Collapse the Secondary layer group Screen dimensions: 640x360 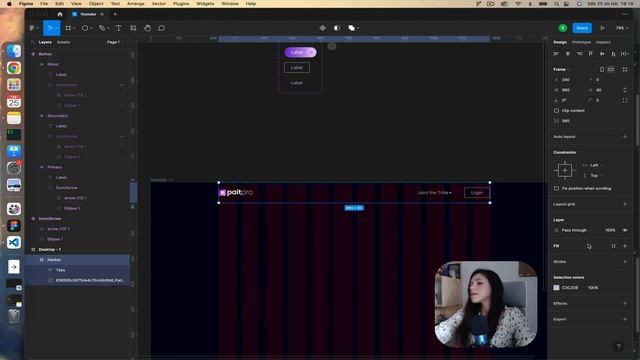(42, 116)
